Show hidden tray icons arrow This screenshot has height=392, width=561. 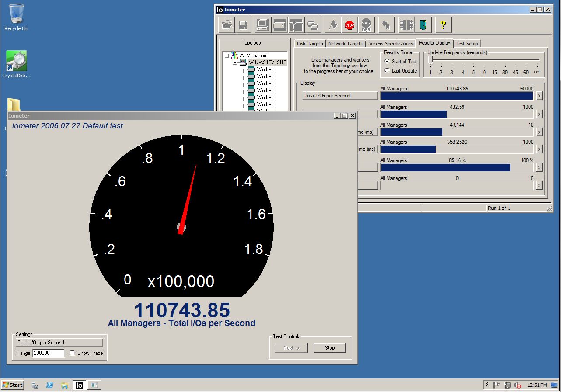click(487, 385)
